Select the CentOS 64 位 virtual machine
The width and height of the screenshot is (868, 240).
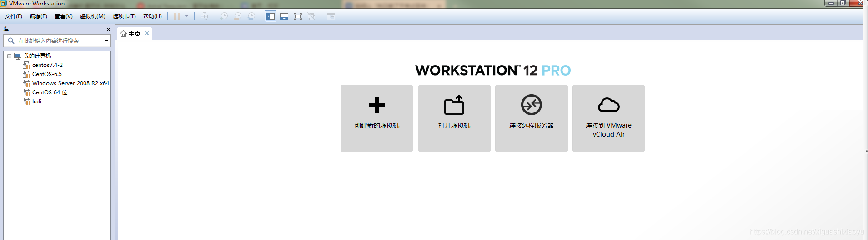[50, 92]
